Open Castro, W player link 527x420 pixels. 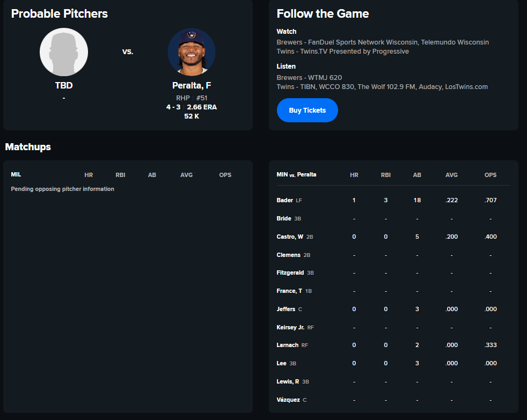(290, 237)
